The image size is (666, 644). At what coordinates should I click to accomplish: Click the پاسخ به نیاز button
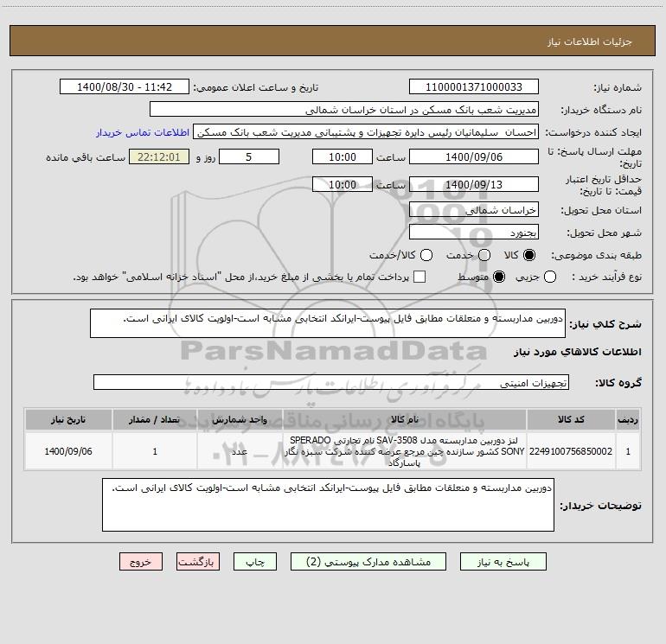click(503, 562)
